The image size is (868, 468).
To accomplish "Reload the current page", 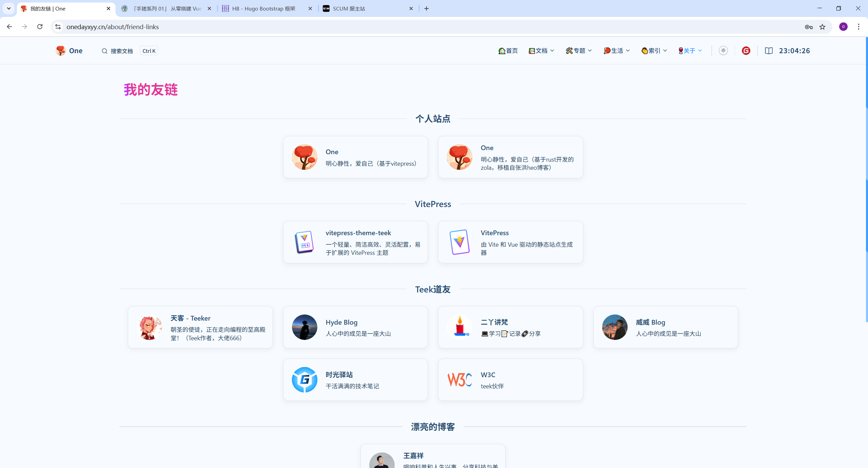I will click(x=40, y=27).
